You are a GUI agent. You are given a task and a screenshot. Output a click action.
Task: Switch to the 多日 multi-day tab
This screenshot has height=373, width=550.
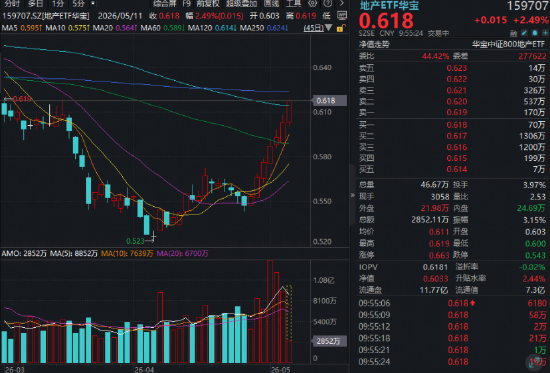click(x=35, y=4)
